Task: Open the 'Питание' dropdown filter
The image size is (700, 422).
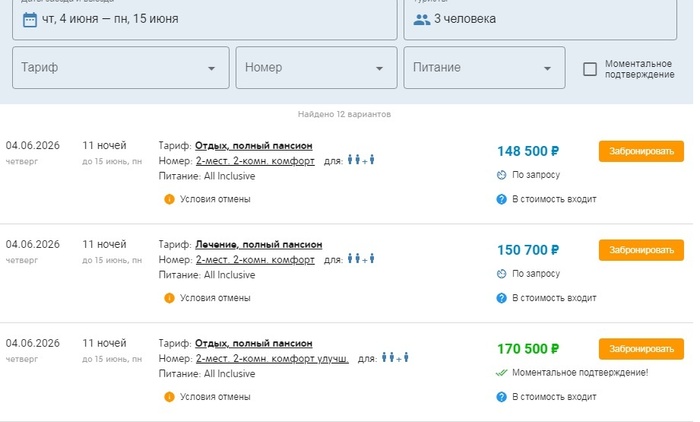Action: [483, 68]
